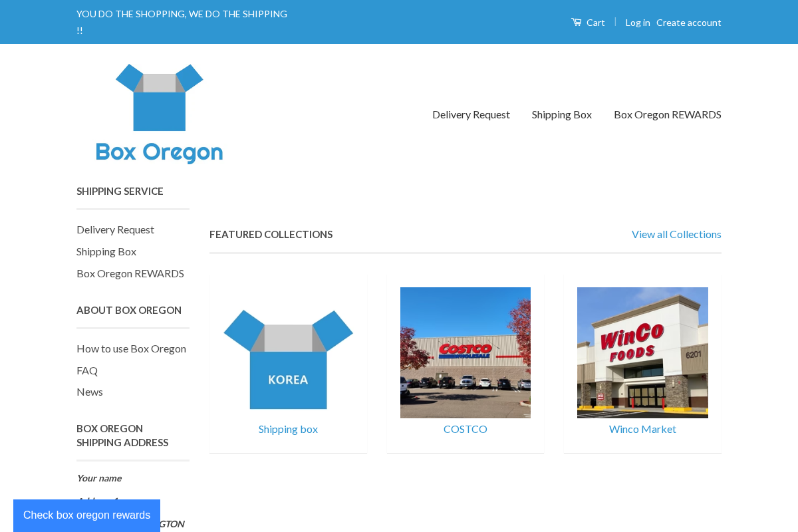View the News section
The width and height of the screenshot is (798, 532).
pos(90,392)
